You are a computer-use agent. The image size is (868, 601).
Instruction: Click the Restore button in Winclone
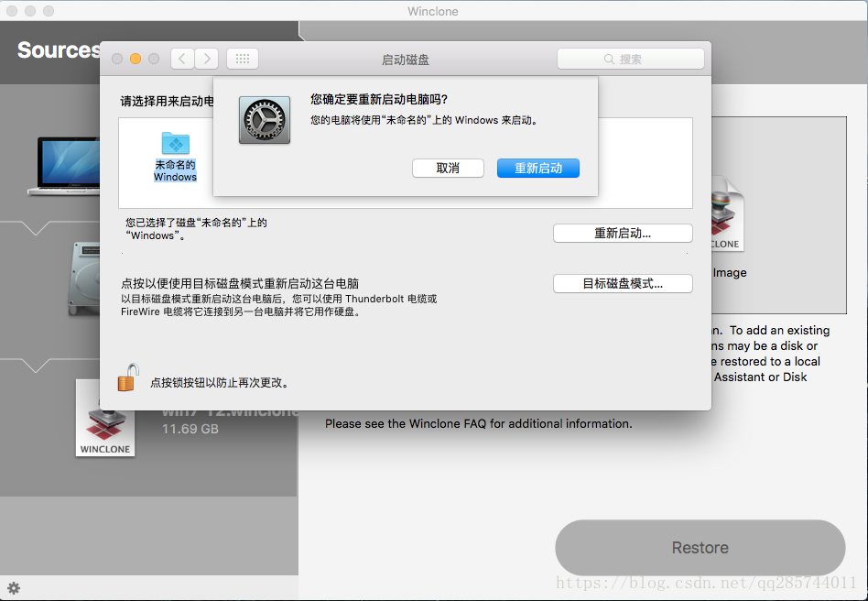(x=700, y=547)
